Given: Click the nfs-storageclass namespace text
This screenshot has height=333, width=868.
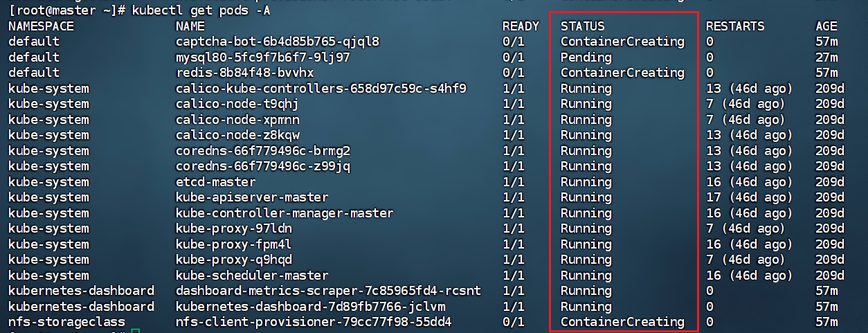Looking at the screenshot, I should click(66, 322).
